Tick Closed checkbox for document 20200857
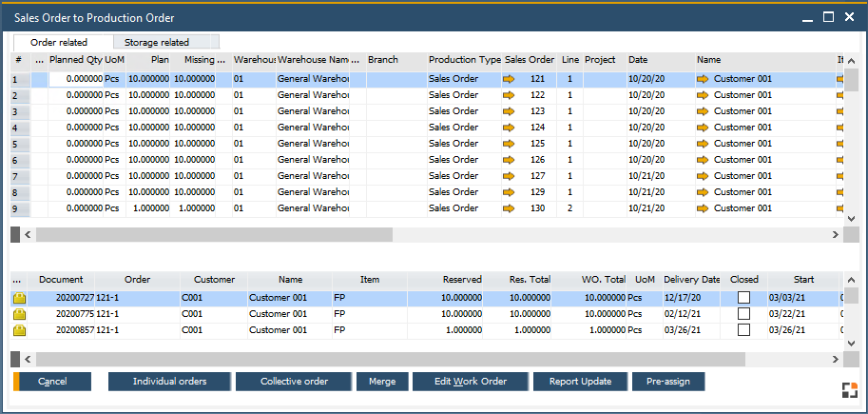The width and height of the screenshot is (868, 414). tap(743, 330)
